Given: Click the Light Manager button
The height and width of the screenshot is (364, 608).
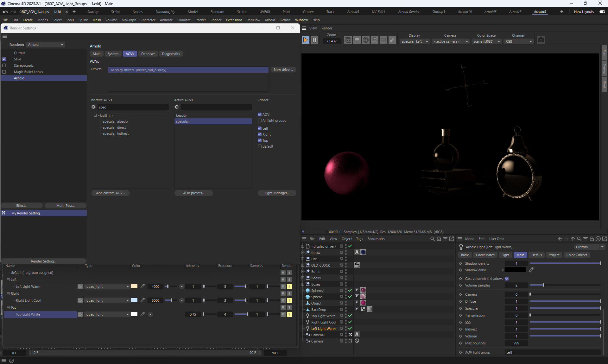Looking at the screenshot, I should pos(277,193).
